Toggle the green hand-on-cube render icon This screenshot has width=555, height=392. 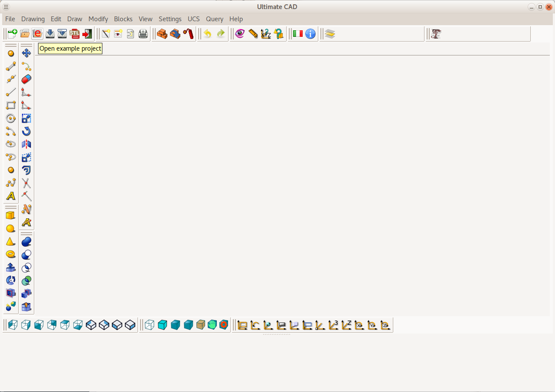pos(212,325)
